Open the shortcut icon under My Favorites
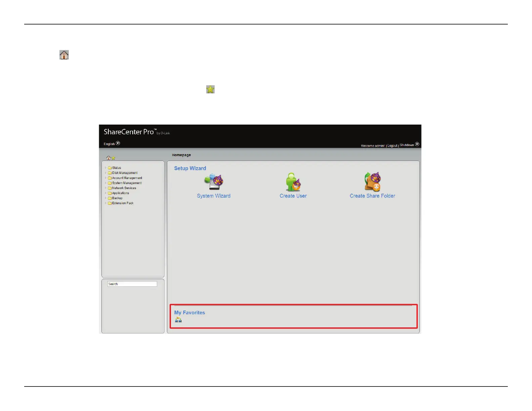This screenshot has width=532, height=411. coord(178,320)
